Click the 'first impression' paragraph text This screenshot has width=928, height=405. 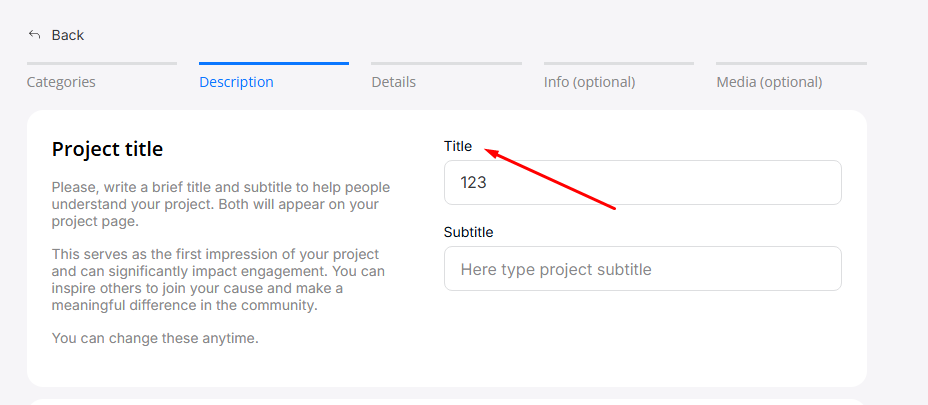coord(220,280)
